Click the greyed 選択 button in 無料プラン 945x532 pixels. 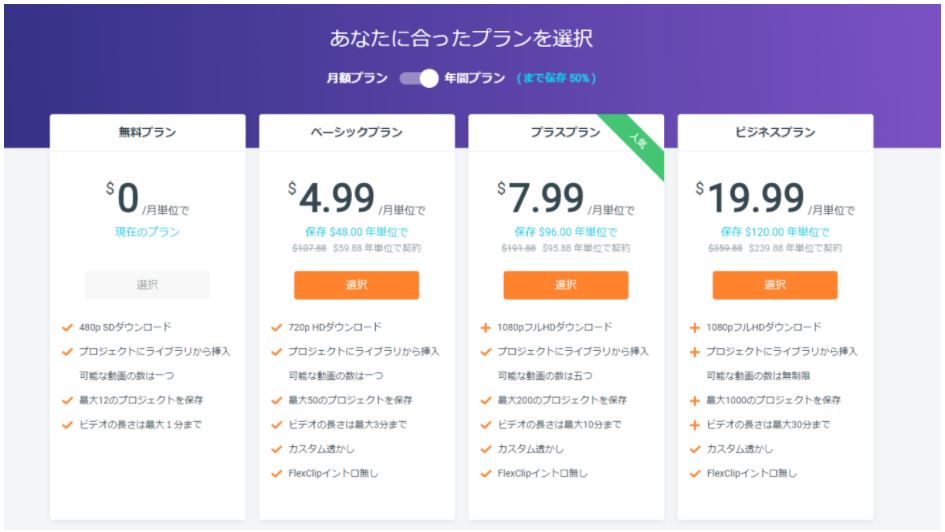(147, 285)
